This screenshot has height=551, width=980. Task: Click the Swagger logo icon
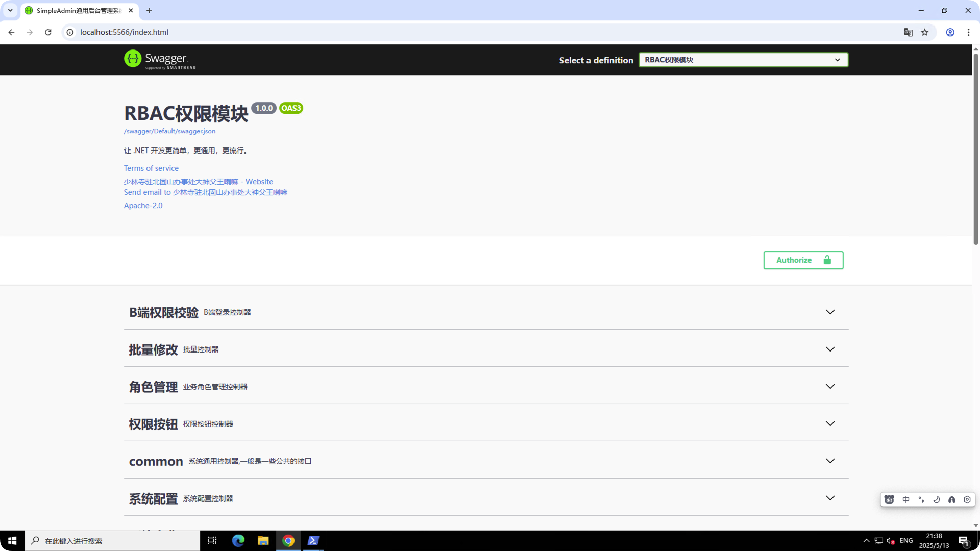coord(133,59)
